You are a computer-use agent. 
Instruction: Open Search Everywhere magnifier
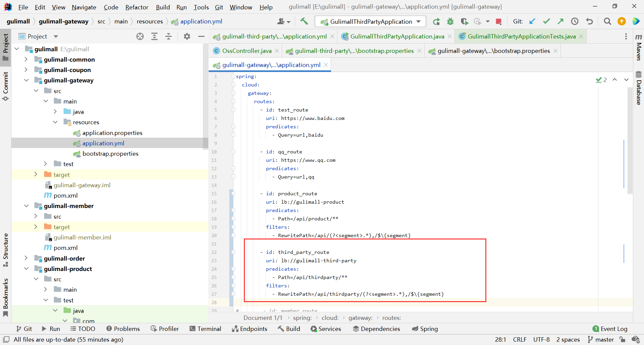pyautogui.click(x=607, y=21)
